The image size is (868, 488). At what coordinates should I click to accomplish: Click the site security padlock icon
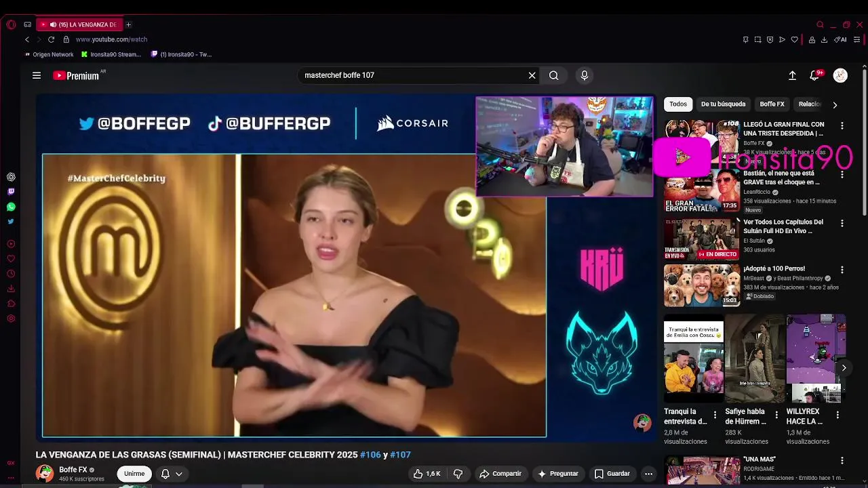coord(66,39)
